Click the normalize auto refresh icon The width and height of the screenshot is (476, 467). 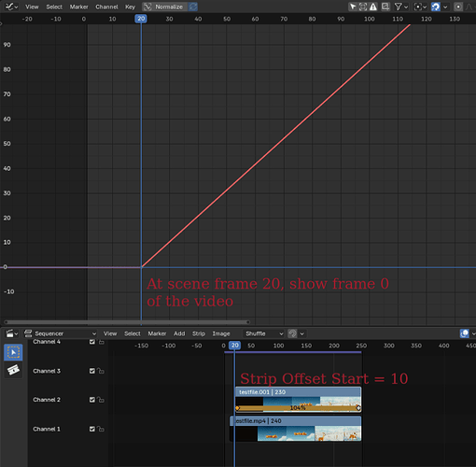click(x=193, y=7)
